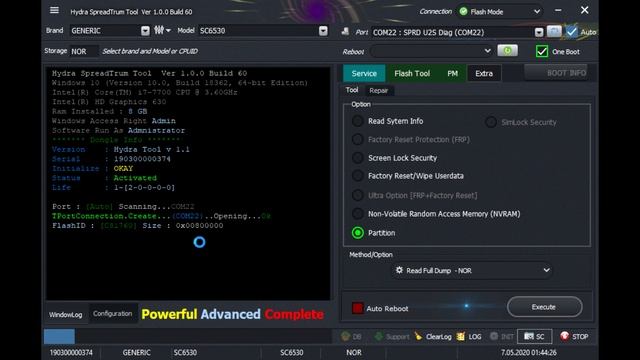The height and width of the screenshot is (360, 640).
Task: Click the filter settings icon beside Brand
Action: (159, 30)
